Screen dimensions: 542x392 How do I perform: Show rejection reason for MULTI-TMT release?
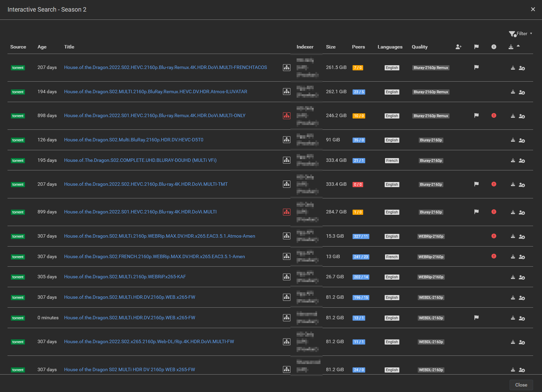494,184
